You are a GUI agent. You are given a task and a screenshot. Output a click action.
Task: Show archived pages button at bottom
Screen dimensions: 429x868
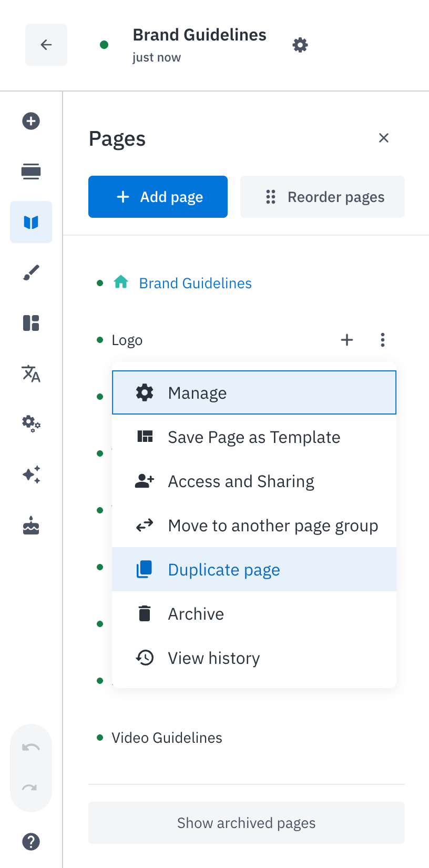[247, 823]
